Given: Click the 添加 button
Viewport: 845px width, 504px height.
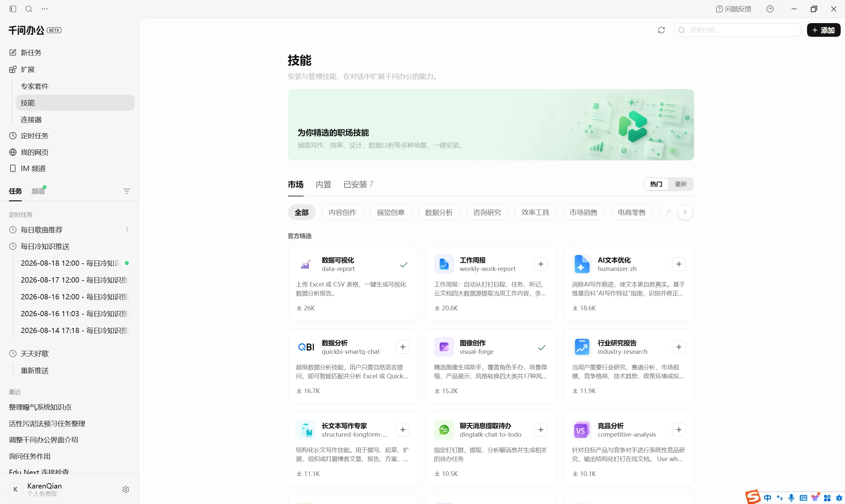Looking at the screenshot, I should click(x=823, y=30).
